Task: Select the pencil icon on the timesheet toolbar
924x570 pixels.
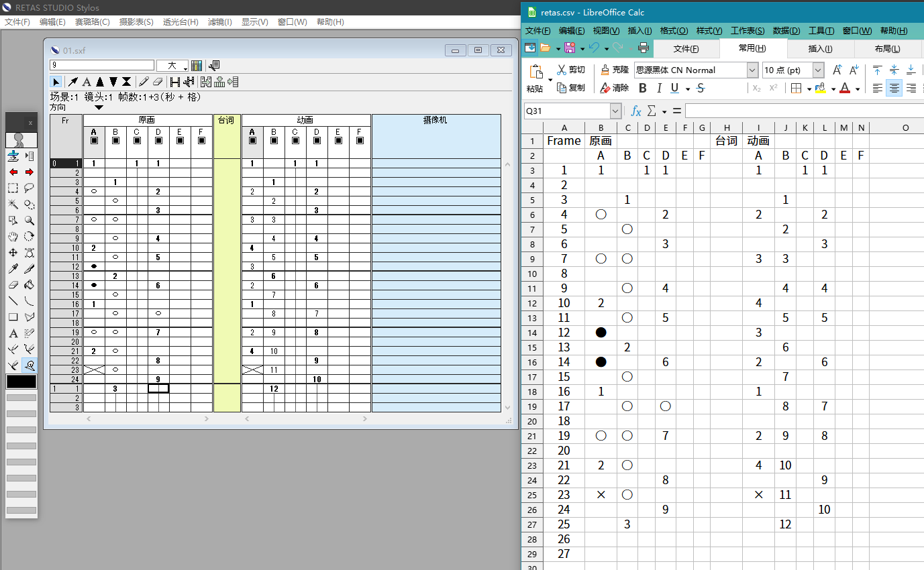Action: [x=144, y=81]
